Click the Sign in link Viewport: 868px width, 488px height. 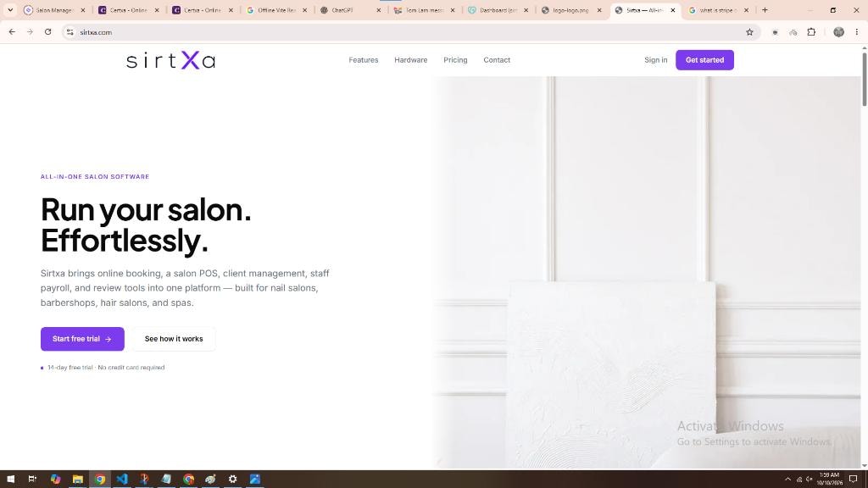pyautogui.click(x=655, y=60)
